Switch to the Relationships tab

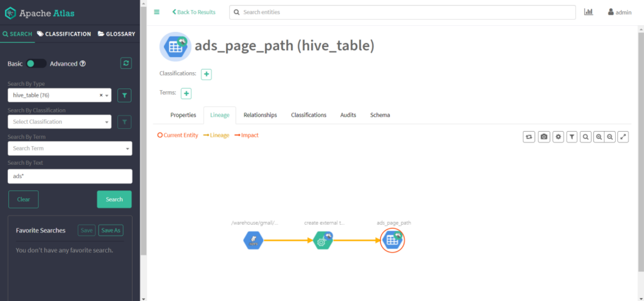coord(260,115)
